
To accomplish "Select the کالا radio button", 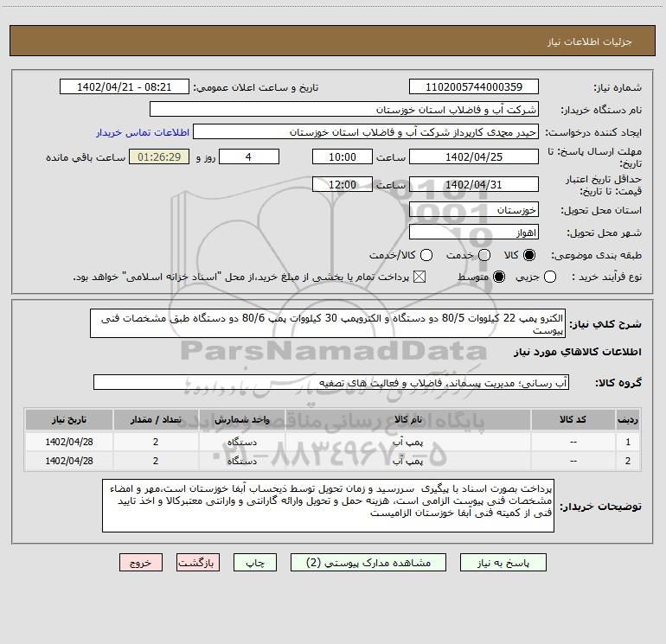I will coord(529,255).
